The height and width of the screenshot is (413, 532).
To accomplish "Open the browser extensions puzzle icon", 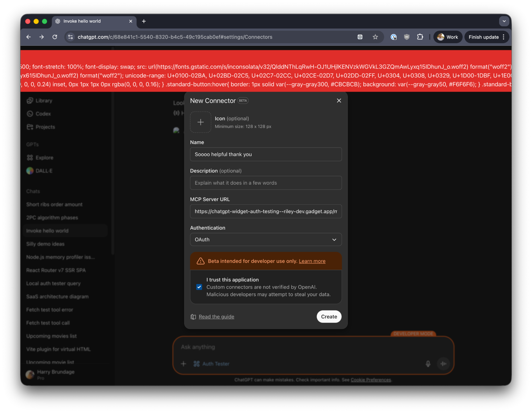I will pos(420,37).
